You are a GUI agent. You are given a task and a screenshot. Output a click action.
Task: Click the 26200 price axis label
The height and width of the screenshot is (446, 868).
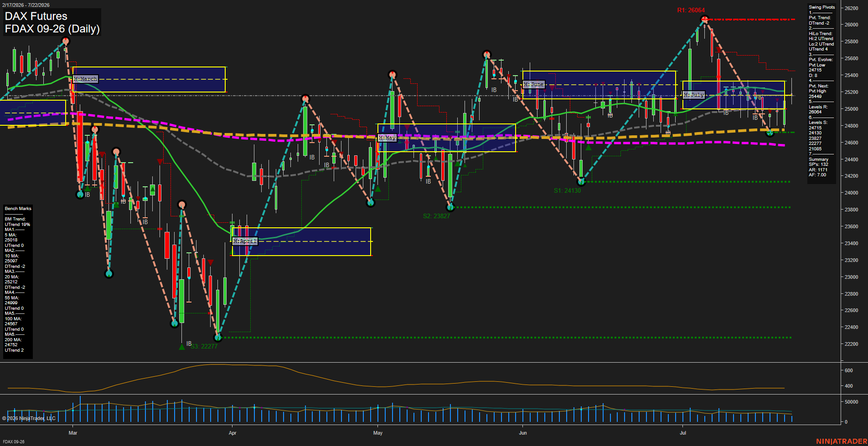click(851, 8)
